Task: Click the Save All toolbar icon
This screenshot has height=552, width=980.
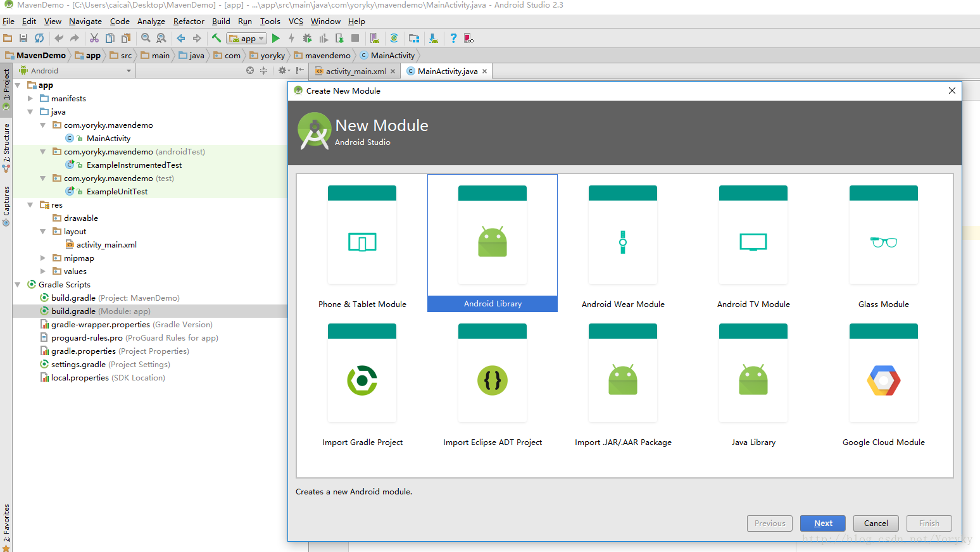Action: (x=23, y=38)
